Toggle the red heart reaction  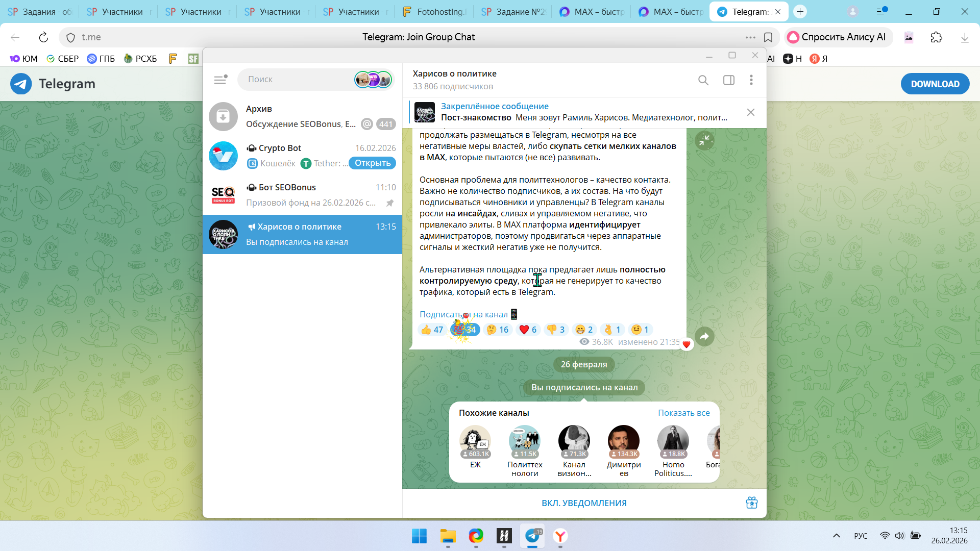click(528, 330)
